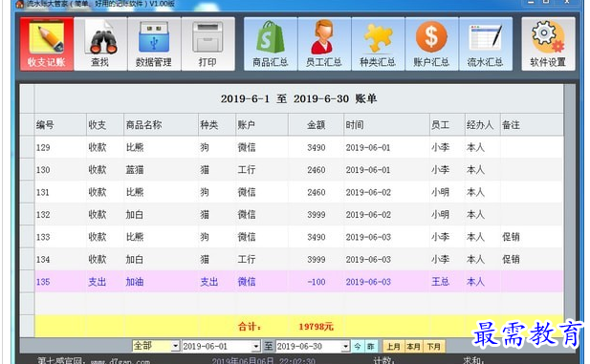Click the 账户 column header
590x364 pixels.
(262, 125)
